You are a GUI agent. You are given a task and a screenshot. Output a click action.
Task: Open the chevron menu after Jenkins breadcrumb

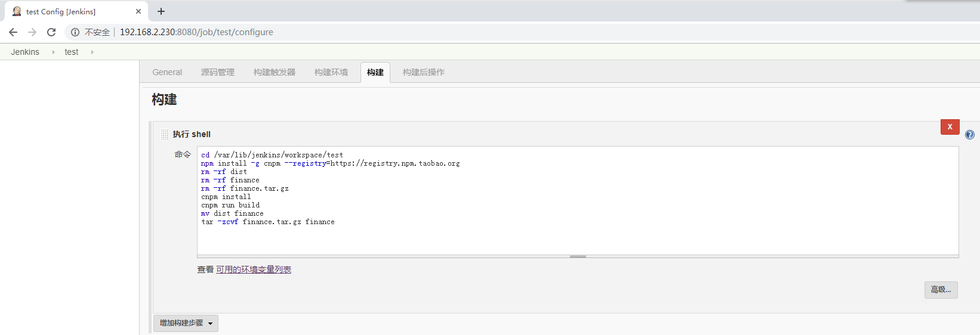pyautogui.click(x=53, y=52)
